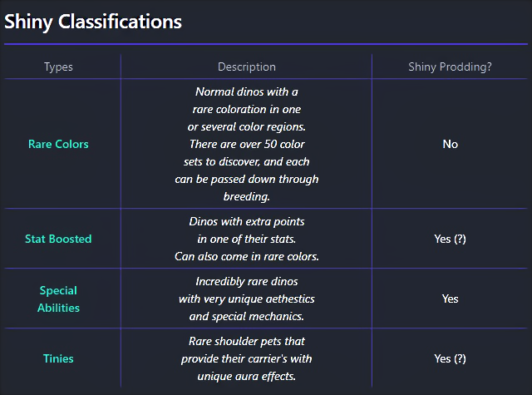Click the Shiny Classifications heading
The width and height of the screenshot is (532, 395).
pyautogui.click(x=93, y=22)
